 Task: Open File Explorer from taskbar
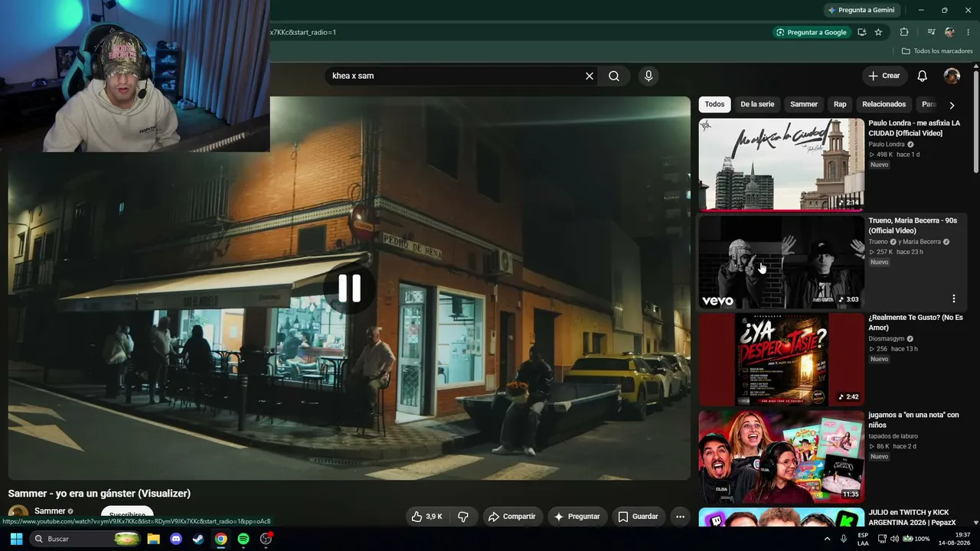tap(153, 539)
